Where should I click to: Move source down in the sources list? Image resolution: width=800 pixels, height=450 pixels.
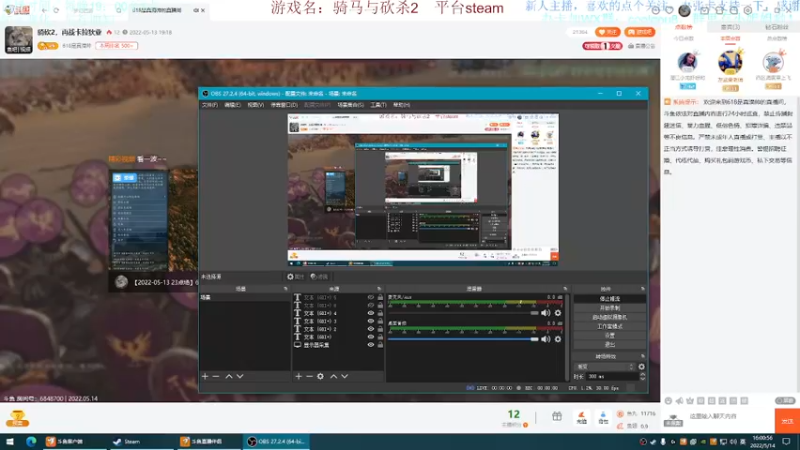[x=345, y=377]
